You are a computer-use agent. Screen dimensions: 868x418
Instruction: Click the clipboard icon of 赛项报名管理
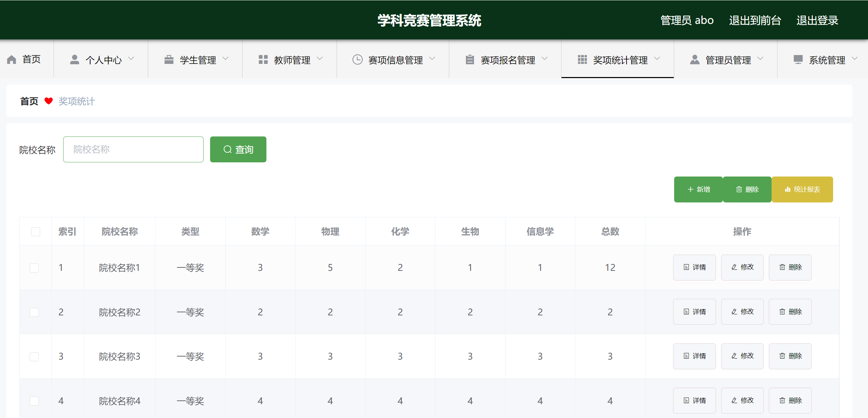click(x=469, y=59)
